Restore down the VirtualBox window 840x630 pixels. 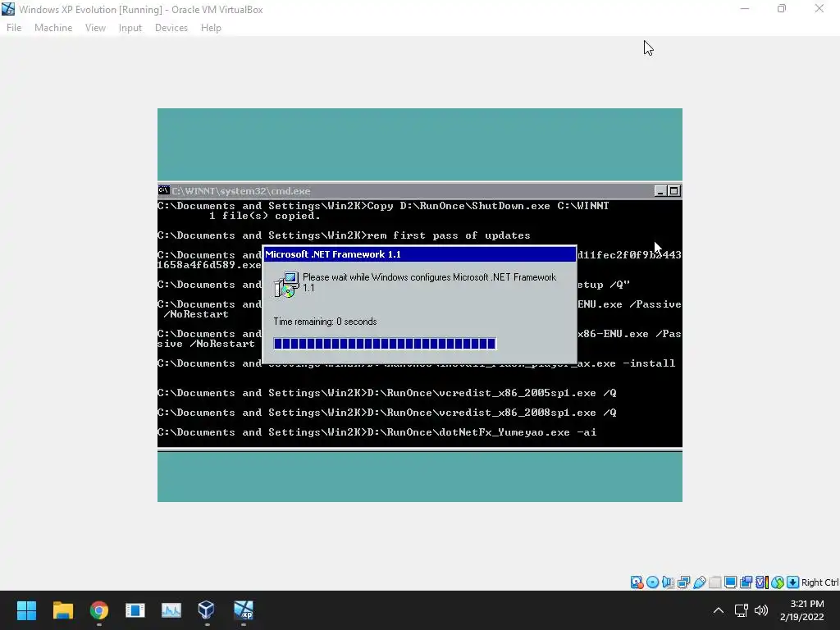(782, 8)
